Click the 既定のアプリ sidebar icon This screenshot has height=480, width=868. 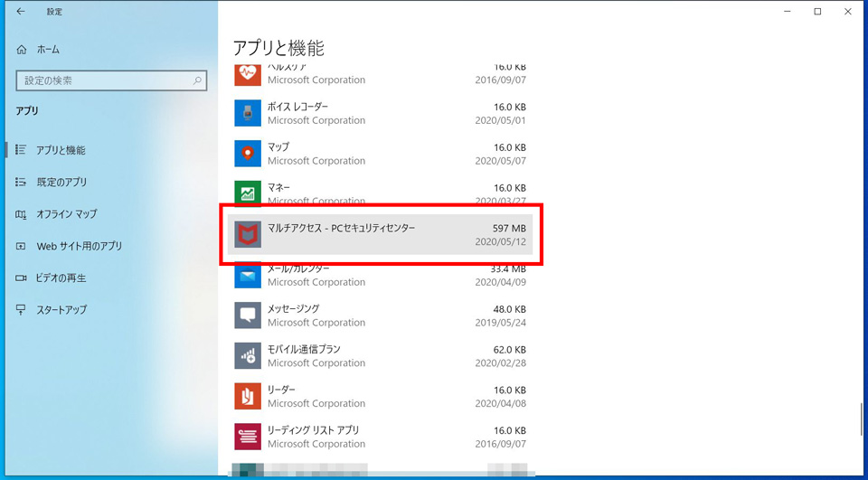(x=21, y=182)
